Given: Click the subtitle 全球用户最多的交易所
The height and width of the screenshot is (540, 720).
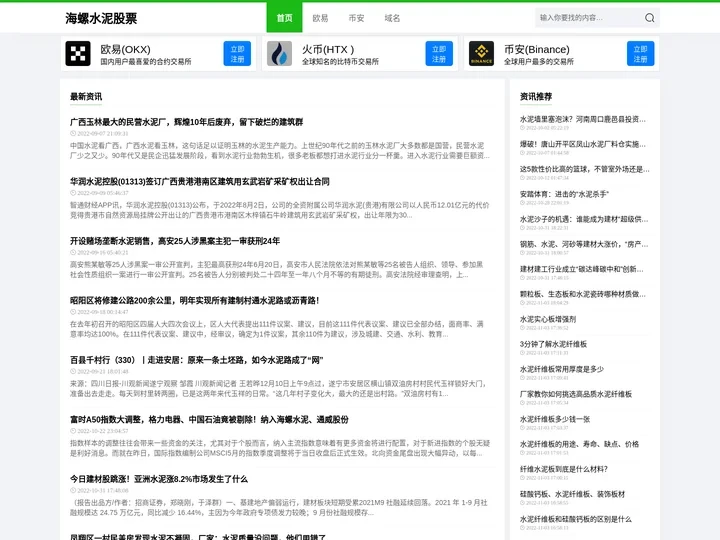Looking at the screenshot, I should coord(539,62).
